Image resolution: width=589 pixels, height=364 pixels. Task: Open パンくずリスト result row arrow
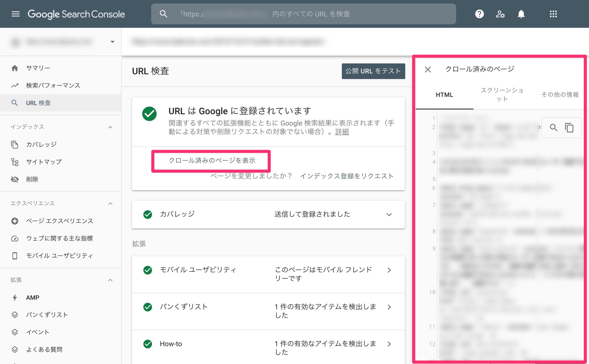click(389, 307)
